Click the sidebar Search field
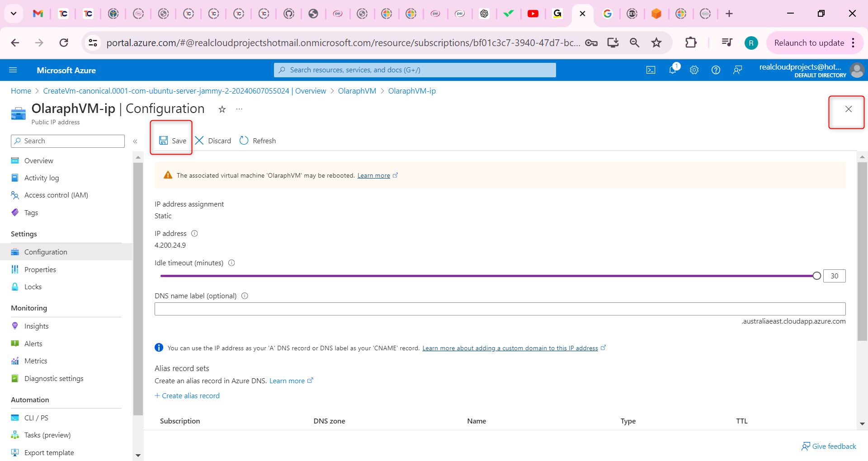 (68, 141)
